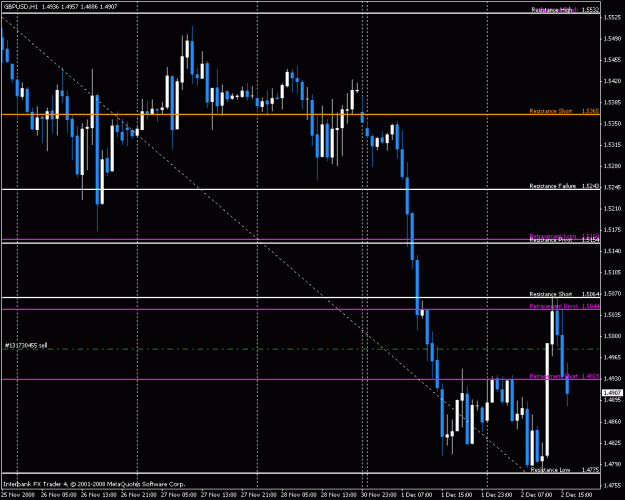Image resolution: width=625 pixels, height=500 pixels.
Task: Click the '27 Nov 21:00' time axis label
Action: (x=259, y=495)
